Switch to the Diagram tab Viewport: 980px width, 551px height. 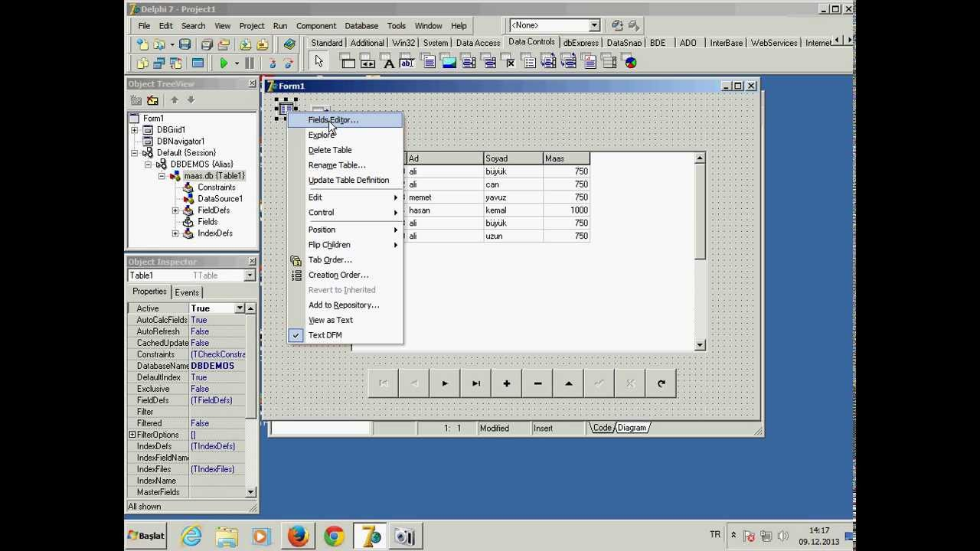coord(632,428)
